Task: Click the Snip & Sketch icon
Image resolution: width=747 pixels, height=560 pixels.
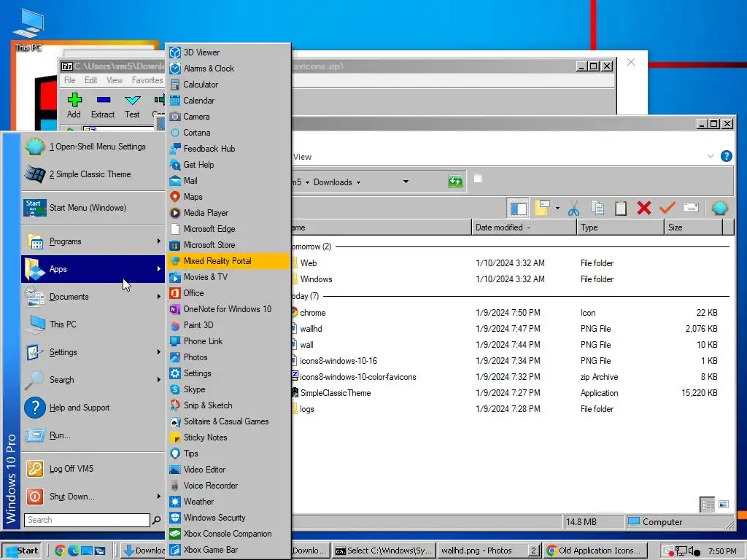Action: [175, 405]
